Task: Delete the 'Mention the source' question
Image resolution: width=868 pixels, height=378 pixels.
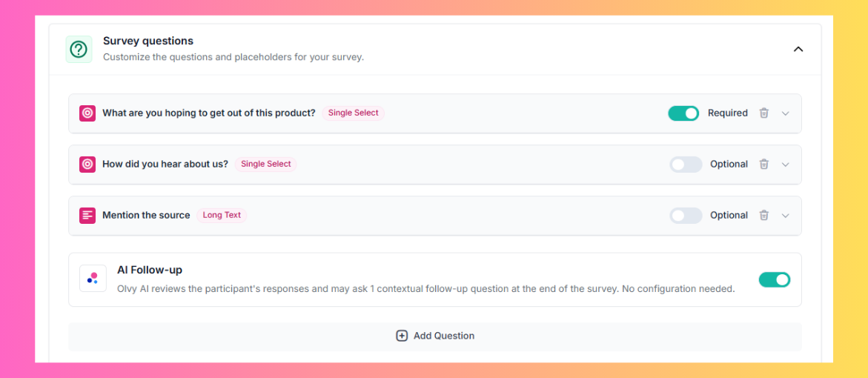Action: [764, 215]
